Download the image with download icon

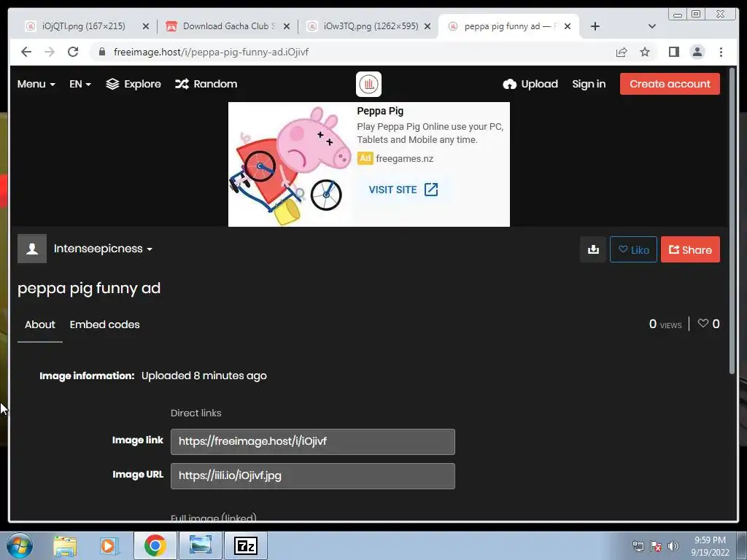coord(593,249)
